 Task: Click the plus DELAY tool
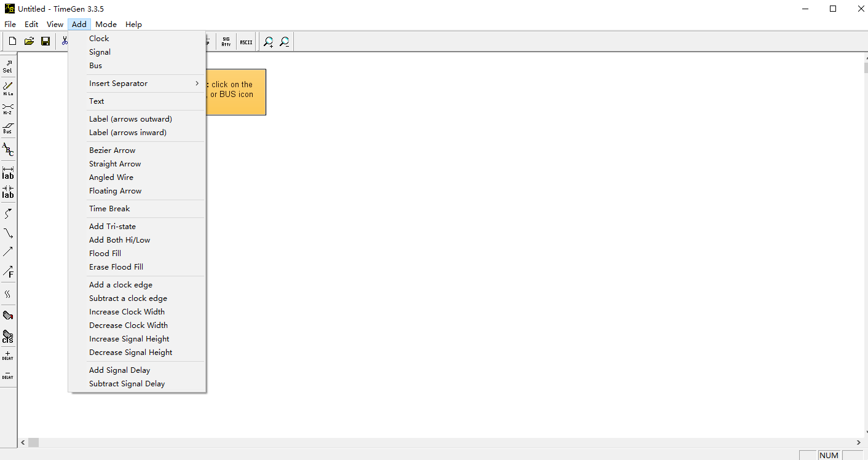coord(8,356)
